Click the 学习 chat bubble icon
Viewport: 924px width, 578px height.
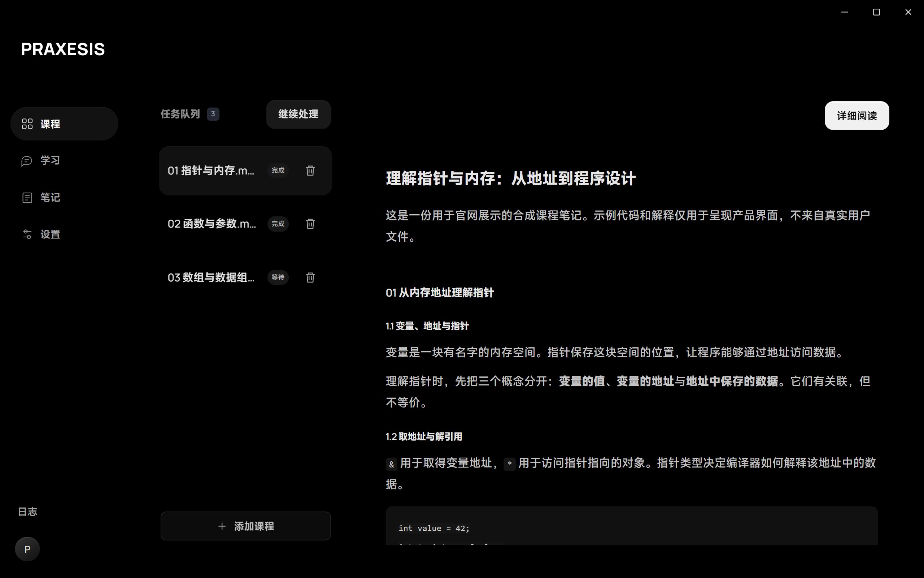click(27, 161)
